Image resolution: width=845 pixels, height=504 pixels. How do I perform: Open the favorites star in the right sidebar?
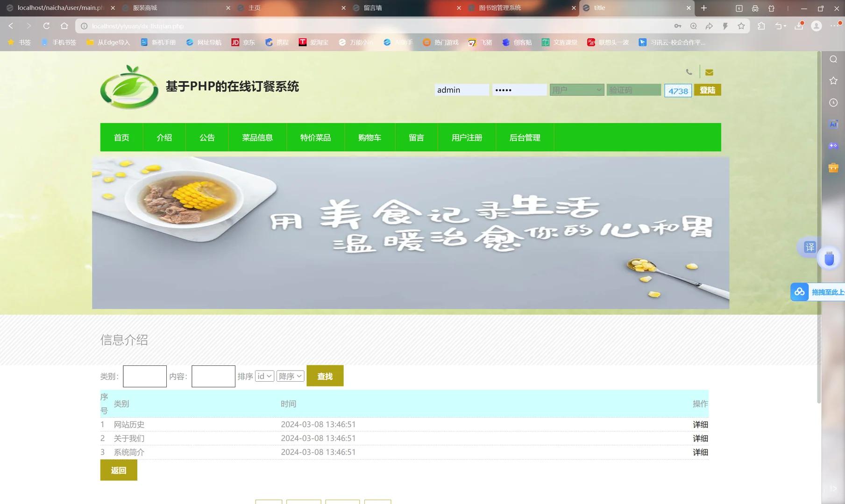tap(833, 80)
